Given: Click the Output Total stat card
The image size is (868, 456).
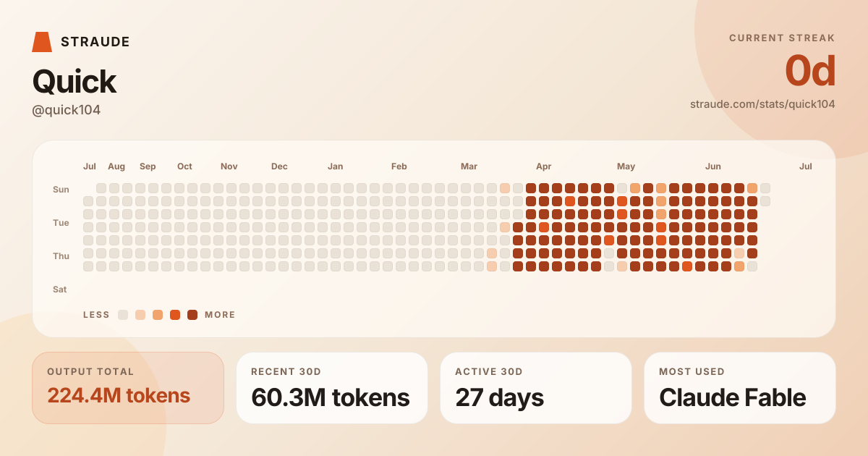Looking at the screenshot, I should [x=128, y=388].
